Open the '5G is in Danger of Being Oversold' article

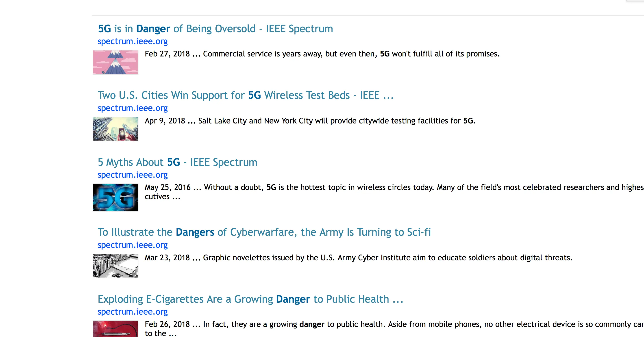tap(215, 29)
